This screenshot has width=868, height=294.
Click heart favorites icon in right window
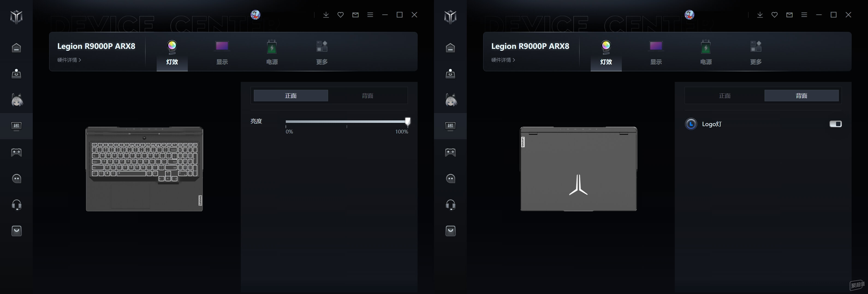point(775,15)
